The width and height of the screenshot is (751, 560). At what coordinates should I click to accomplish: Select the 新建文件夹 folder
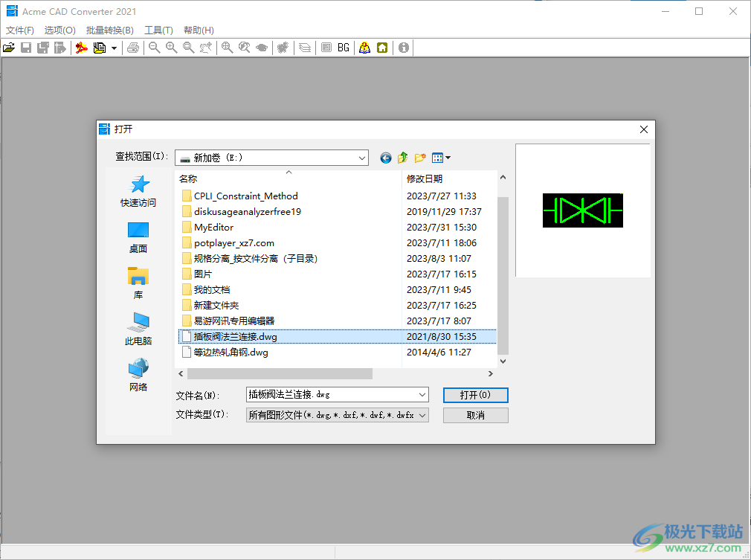tap(210, 305)
